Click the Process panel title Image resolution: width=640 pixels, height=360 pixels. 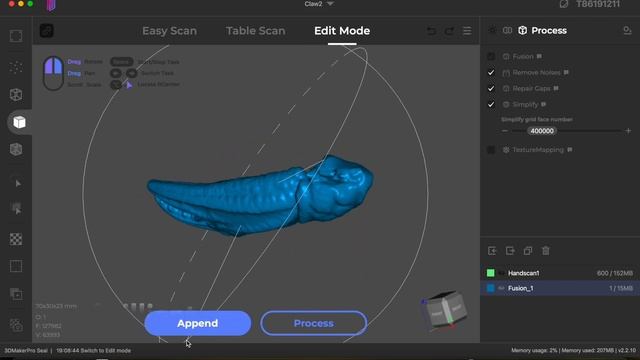click(x=549, y=31)
